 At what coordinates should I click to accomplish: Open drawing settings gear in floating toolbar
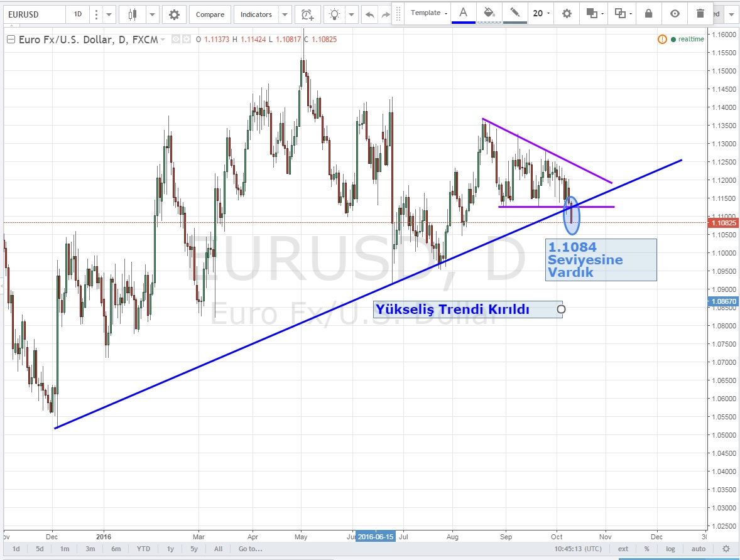coord(567,13)
